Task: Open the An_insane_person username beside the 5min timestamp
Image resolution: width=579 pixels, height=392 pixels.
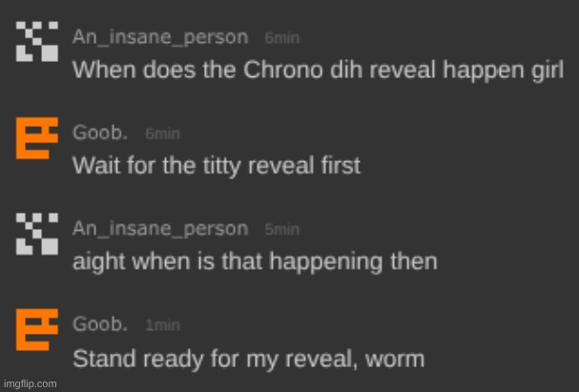Action: 160,229
